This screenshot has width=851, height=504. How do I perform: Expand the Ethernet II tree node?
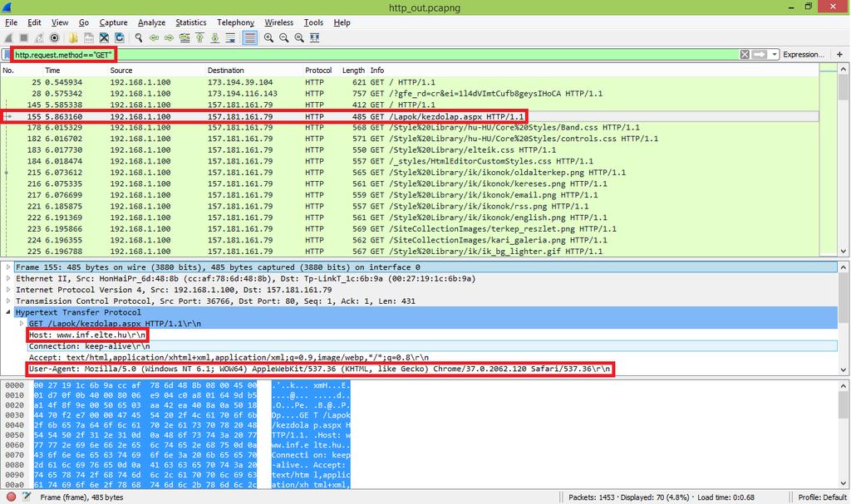coord(8,278)
